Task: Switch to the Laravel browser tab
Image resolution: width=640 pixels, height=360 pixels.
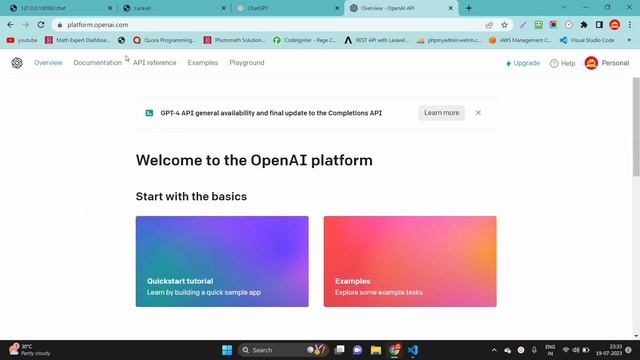Action: pos(173,8)
